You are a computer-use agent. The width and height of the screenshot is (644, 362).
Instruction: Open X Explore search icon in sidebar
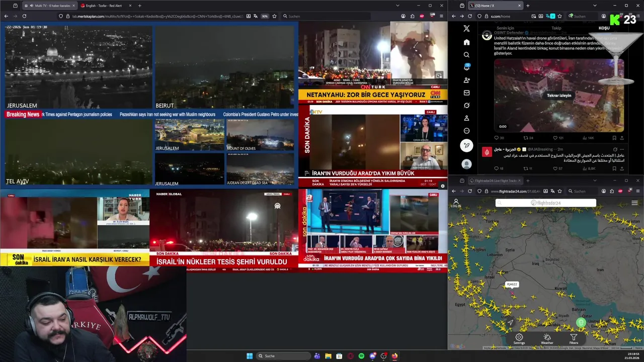pos(466,55)
